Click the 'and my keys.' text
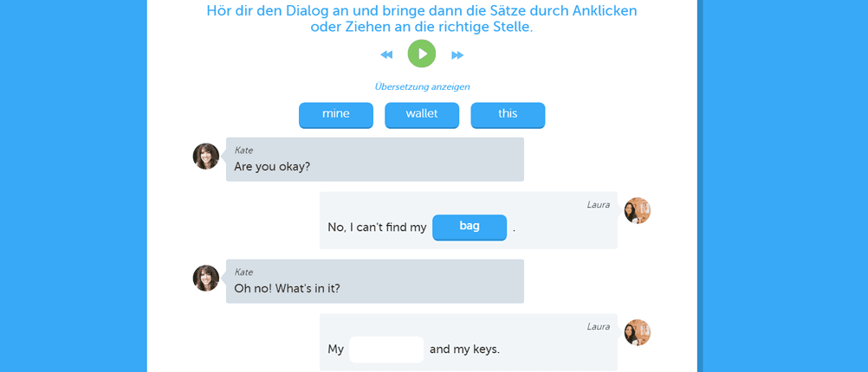 click(464, 350)
